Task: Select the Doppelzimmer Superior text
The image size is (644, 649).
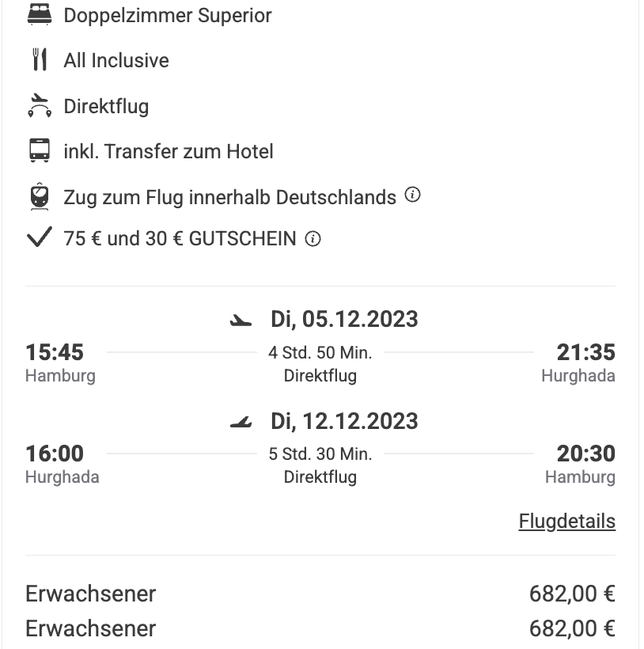Action: 168,15
